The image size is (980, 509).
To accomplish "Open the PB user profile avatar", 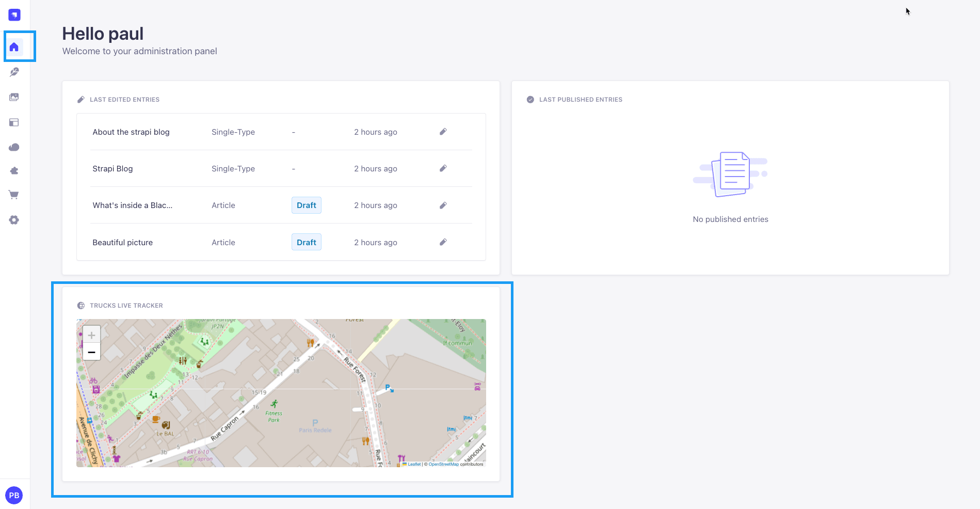I will coord(14,496).
